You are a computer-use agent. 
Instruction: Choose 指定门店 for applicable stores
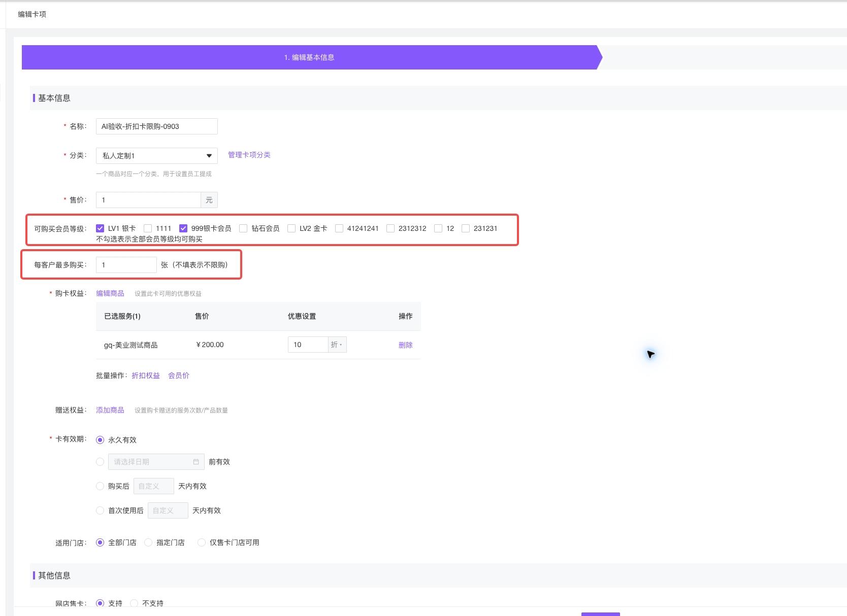click(x=148, y=542)
